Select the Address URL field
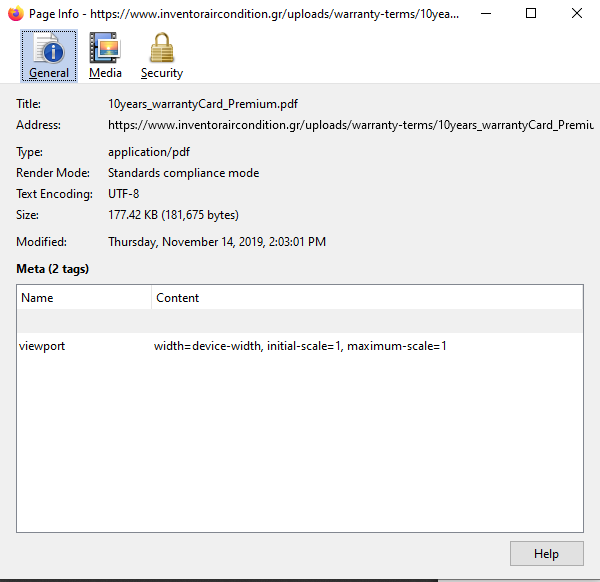Screen dimensions: 600x582 [351, 125]
